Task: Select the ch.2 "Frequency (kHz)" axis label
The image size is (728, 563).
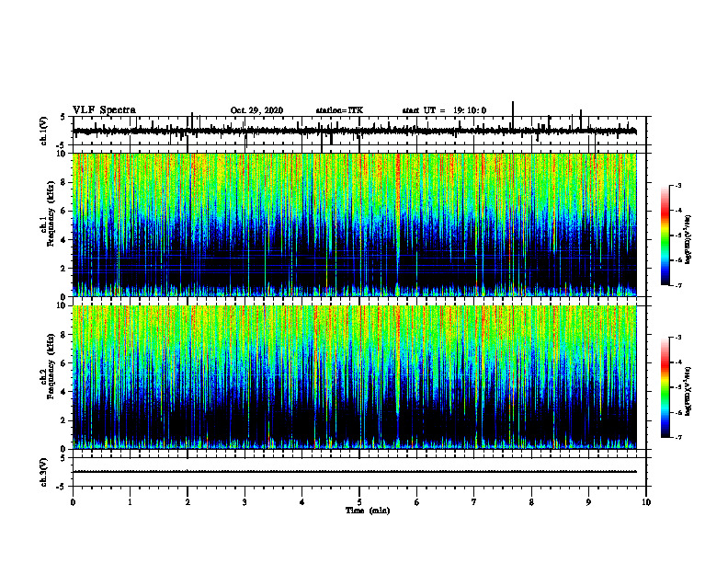Action: (51, 366)
